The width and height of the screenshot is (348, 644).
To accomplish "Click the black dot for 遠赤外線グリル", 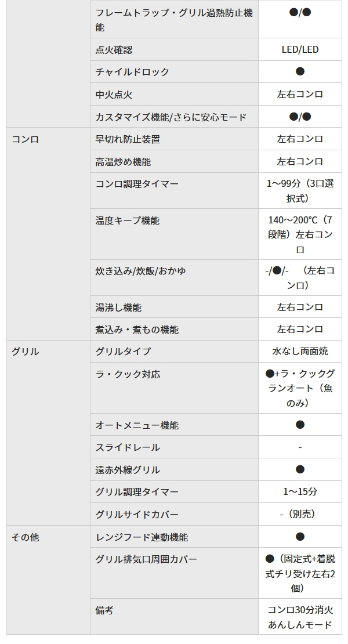I will (300, 469).
